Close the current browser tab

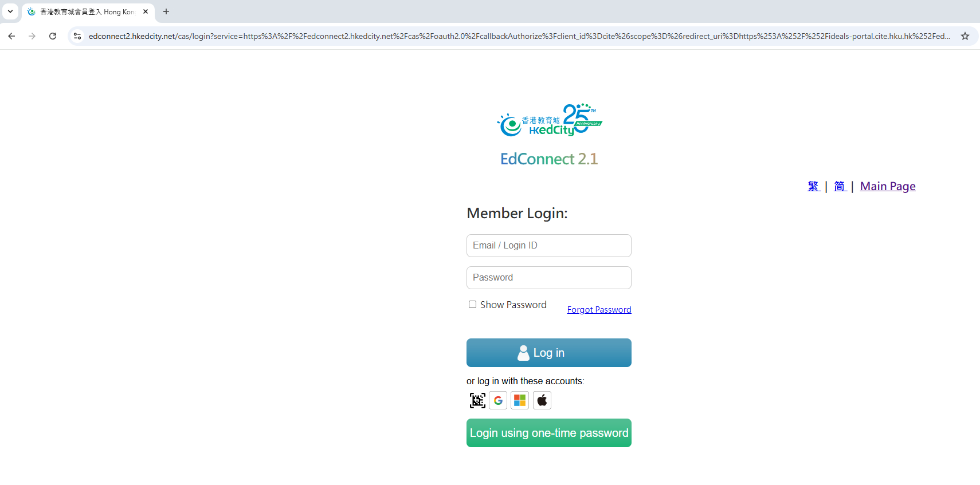[x=146, y=11]
